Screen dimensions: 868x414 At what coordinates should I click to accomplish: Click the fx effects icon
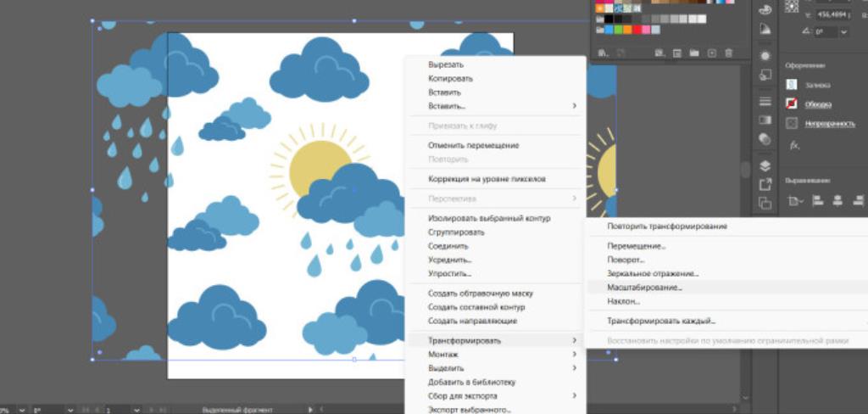coord(794,145)
